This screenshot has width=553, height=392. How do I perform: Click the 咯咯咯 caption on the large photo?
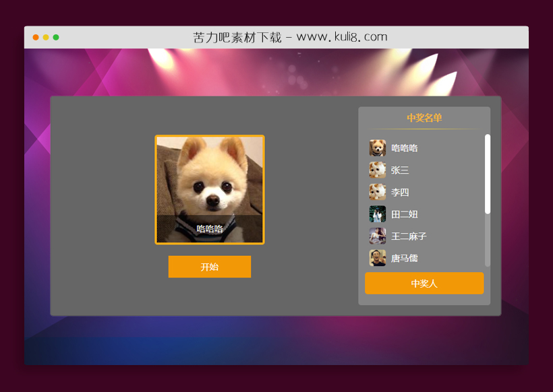[210, 229]
